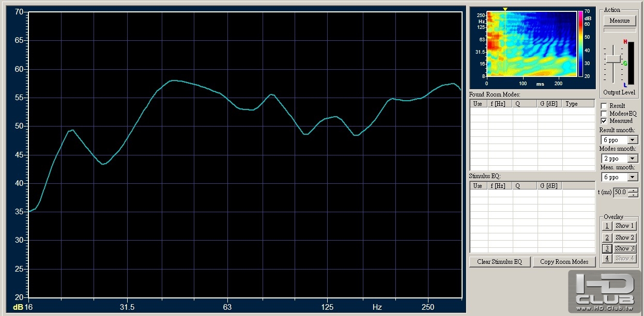The width and height of the screenshot is (644, 316).
Task: Toggle Show 3 overlay
Action: (624, 248)
